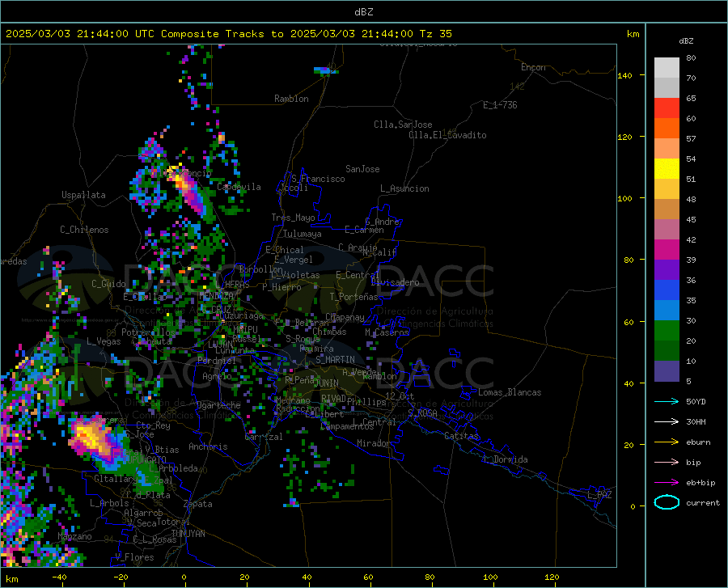Click the 'SanJose' place label
The width and height of the screenshot is (728, 588).
pyautogui.click(x=362, y=169)
